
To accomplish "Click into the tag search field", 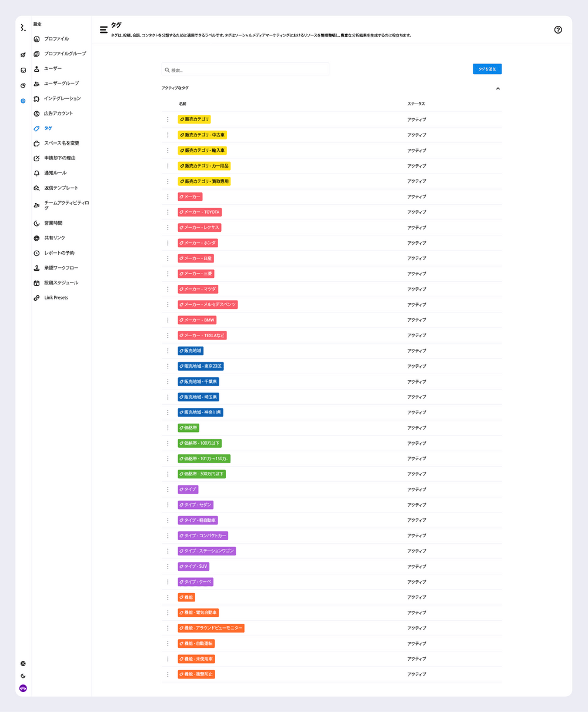I will pyautogui.click(x=247, y=69).
